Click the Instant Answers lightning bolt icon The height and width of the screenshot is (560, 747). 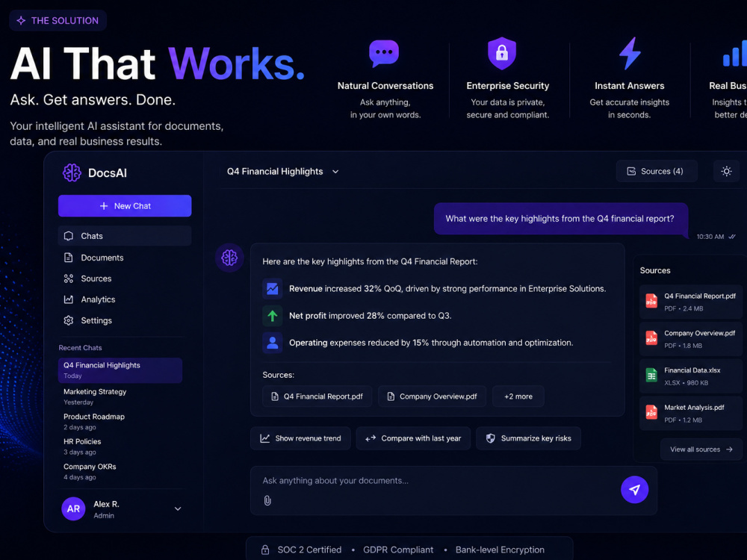point(629,53)
